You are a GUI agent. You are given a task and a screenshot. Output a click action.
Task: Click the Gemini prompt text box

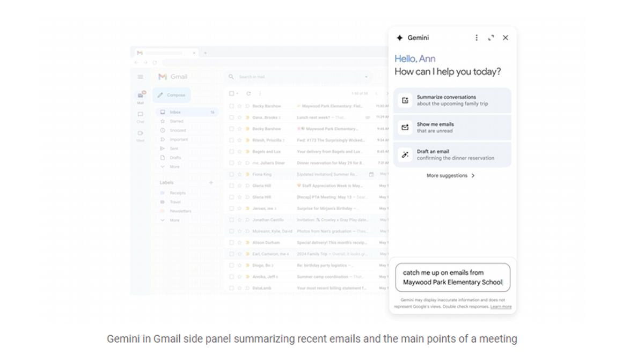[452, 277]
